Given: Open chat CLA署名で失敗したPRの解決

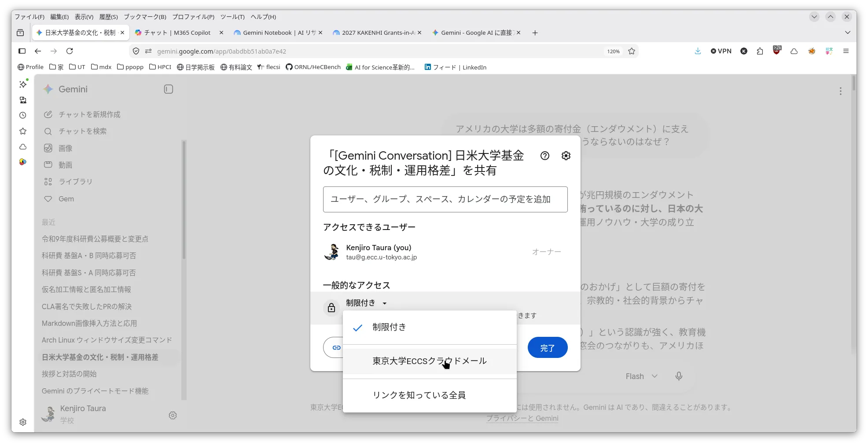Looking at the screenshot, I should (87, 306).
